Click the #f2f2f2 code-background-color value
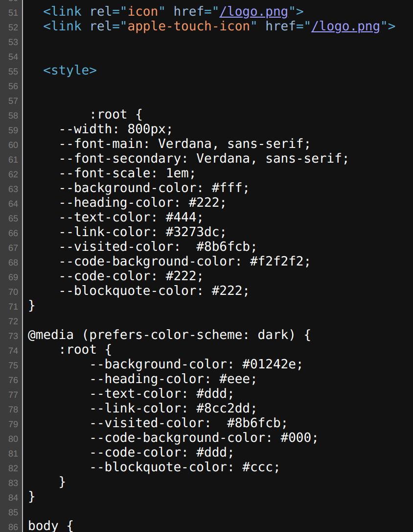 [280, 261]
